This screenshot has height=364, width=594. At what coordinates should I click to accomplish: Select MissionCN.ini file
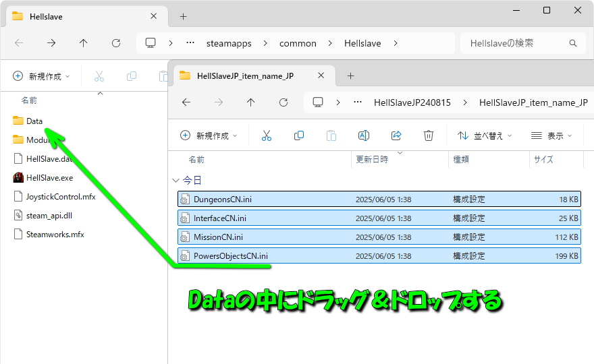[379, 237]
